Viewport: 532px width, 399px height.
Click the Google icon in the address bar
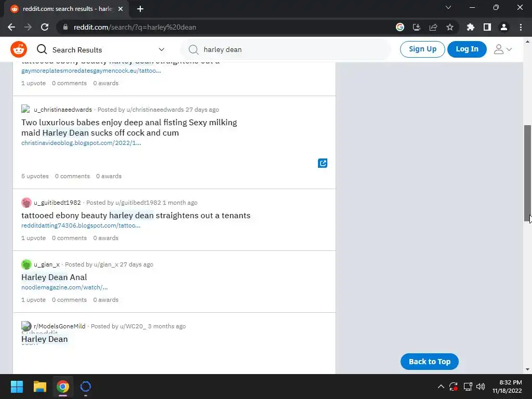(400, 27)
